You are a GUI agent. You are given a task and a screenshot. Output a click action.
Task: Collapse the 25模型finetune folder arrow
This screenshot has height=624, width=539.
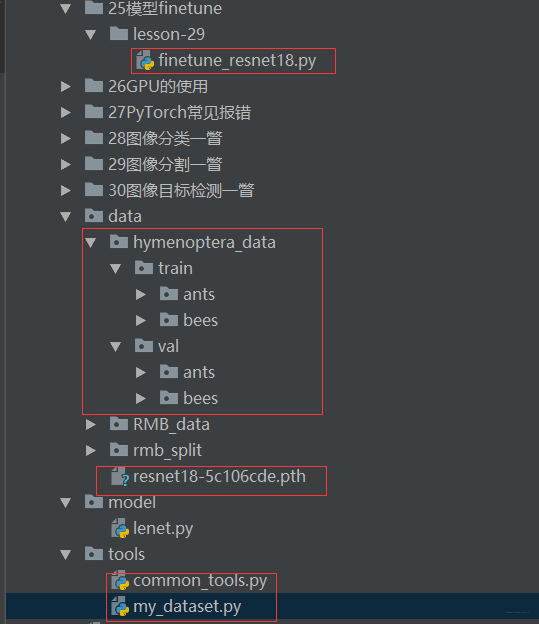66,9
